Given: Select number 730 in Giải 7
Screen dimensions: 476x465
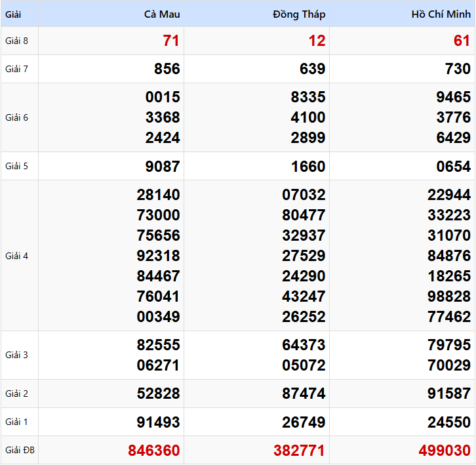Looking at the screenshot, I should tap(458, 69).
